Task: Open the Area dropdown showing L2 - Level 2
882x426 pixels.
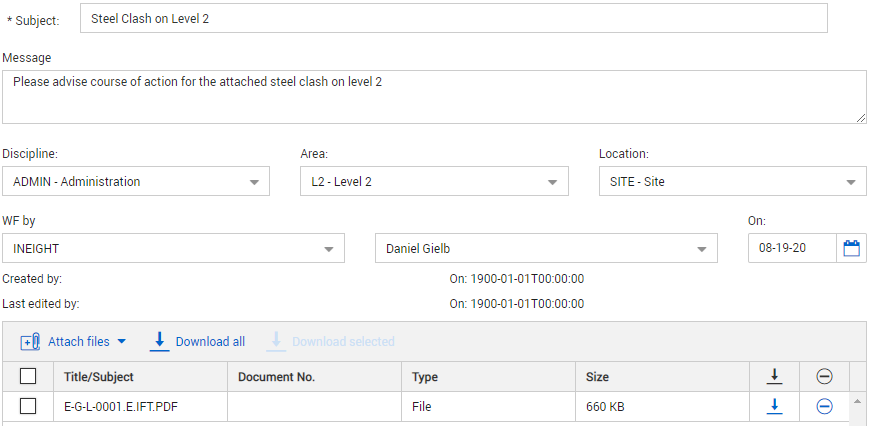Action: pos(552,183)
